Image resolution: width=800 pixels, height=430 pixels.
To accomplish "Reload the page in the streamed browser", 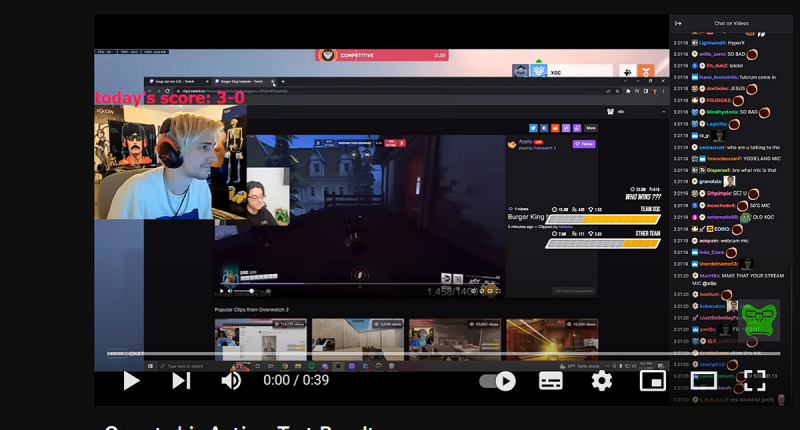I will (x=167, y=91).
